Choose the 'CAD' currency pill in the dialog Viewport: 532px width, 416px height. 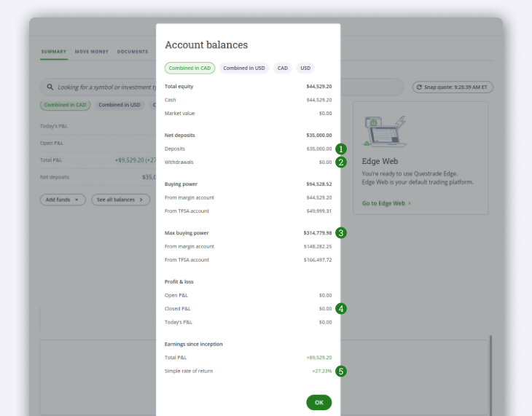coord(283,68)
